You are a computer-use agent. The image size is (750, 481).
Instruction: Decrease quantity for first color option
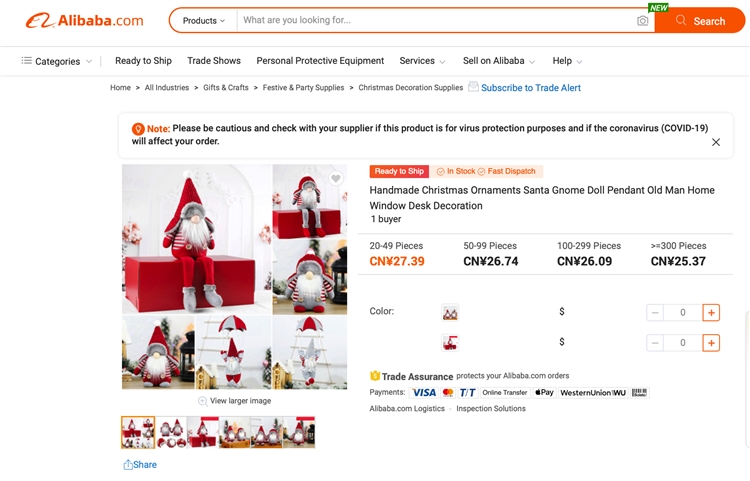(655, 313)
